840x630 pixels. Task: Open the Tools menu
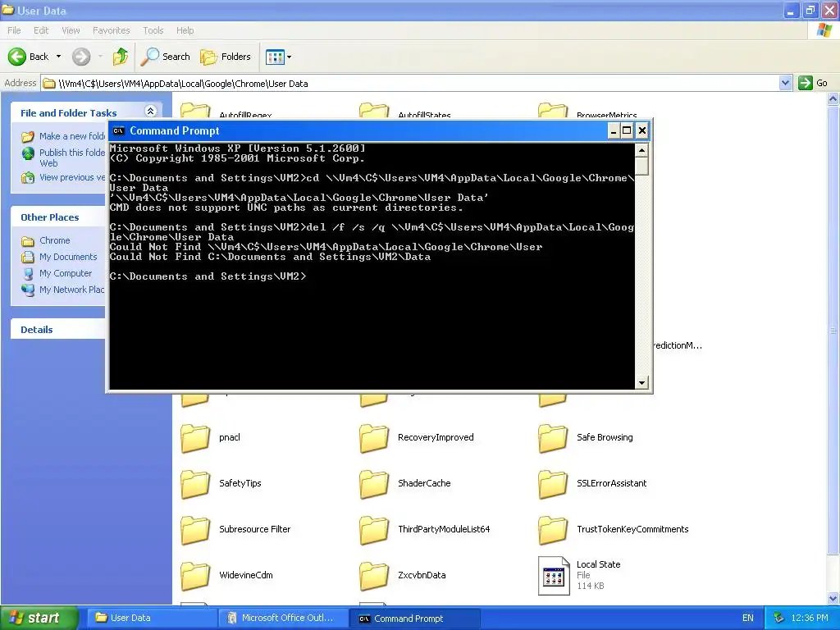(x=153, y=30)
